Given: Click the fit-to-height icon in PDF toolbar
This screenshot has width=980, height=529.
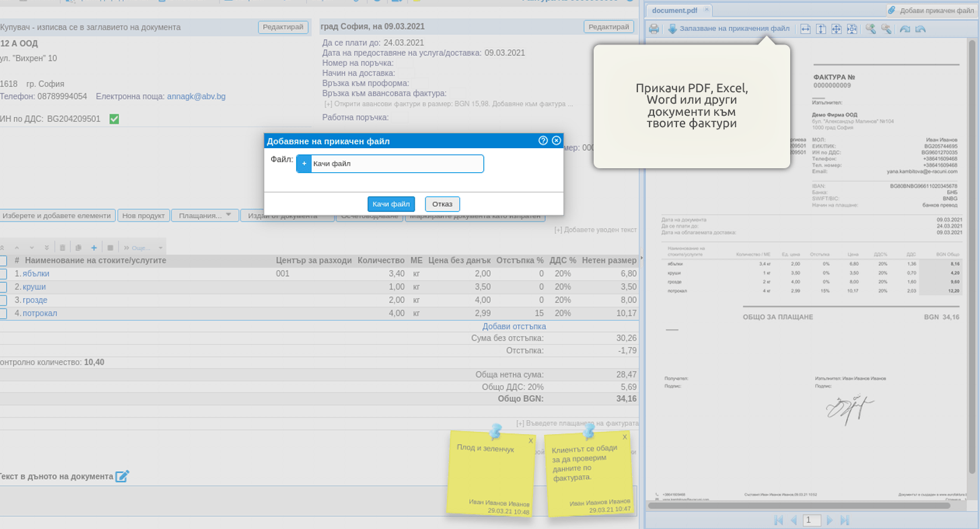Looking at the screenshot, I should (x=821, y=29).
